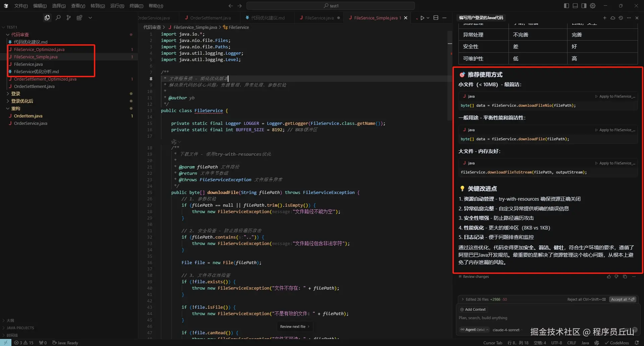Switch to the OrderSettlement.java tab
Viewport: 644px width, 346px height.
pyautogui.click(x=210, y=18)
